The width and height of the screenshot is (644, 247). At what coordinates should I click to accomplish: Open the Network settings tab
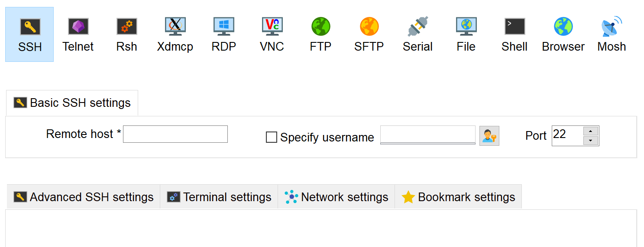click(x=337, y=197)
